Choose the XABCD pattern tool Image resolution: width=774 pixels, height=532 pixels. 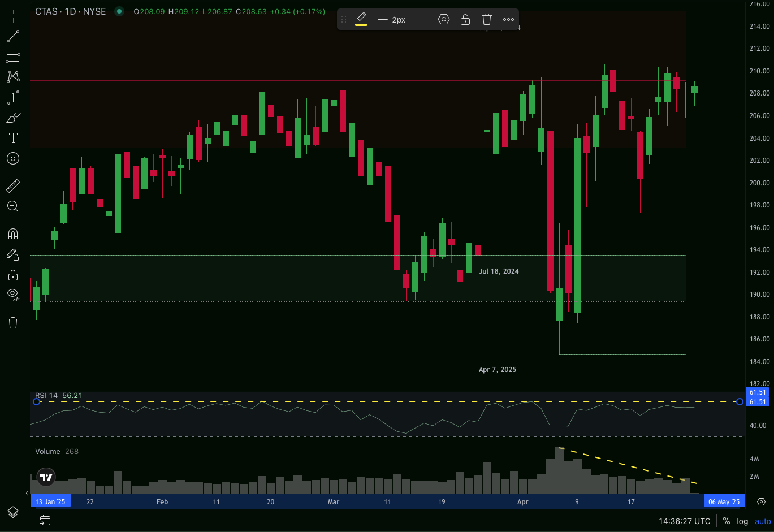pos(13,77)
